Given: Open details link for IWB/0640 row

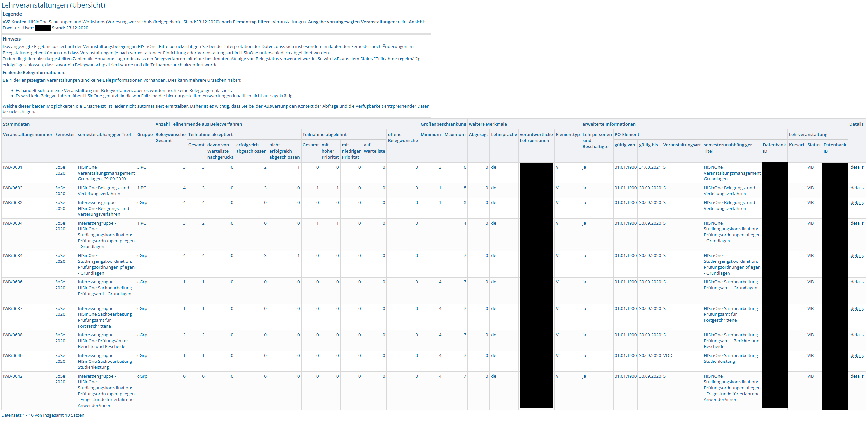Looking at the screenshot, I should (857, 356).
